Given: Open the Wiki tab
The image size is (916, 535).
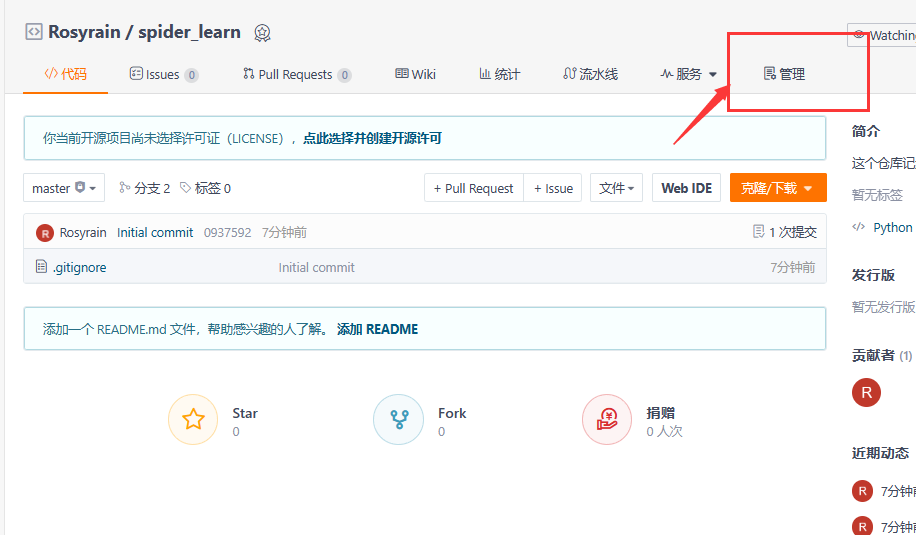Looking at the screenshot, I should [415, 74].
